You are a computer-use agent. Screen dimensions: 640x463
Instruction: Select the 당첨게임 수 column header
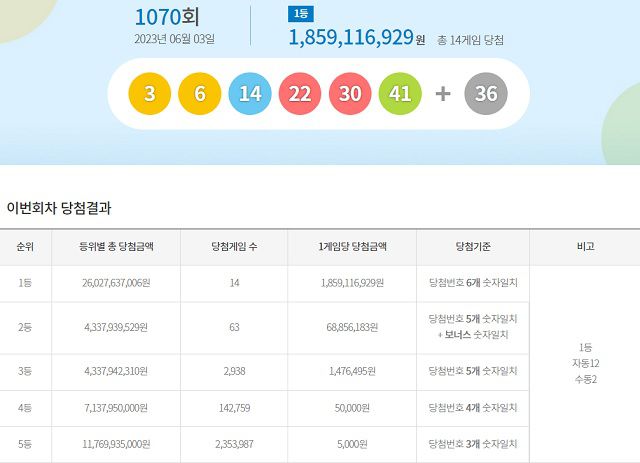(234, 246)
